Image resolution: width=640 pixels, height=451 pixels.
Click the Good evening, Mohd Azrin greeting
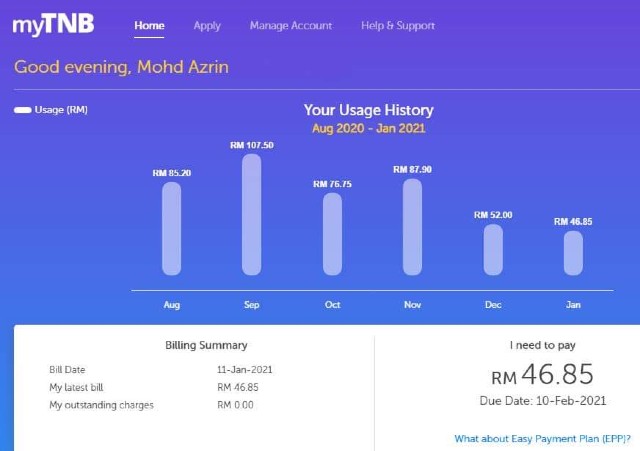coord(122,67)
